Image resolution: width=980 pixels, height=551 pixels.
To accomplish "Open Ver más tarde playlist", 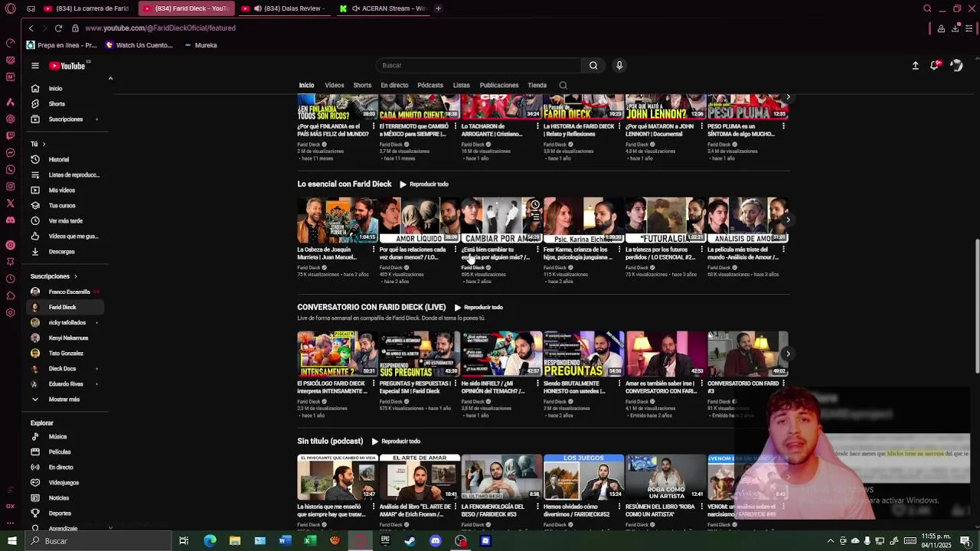I will 65,221.
